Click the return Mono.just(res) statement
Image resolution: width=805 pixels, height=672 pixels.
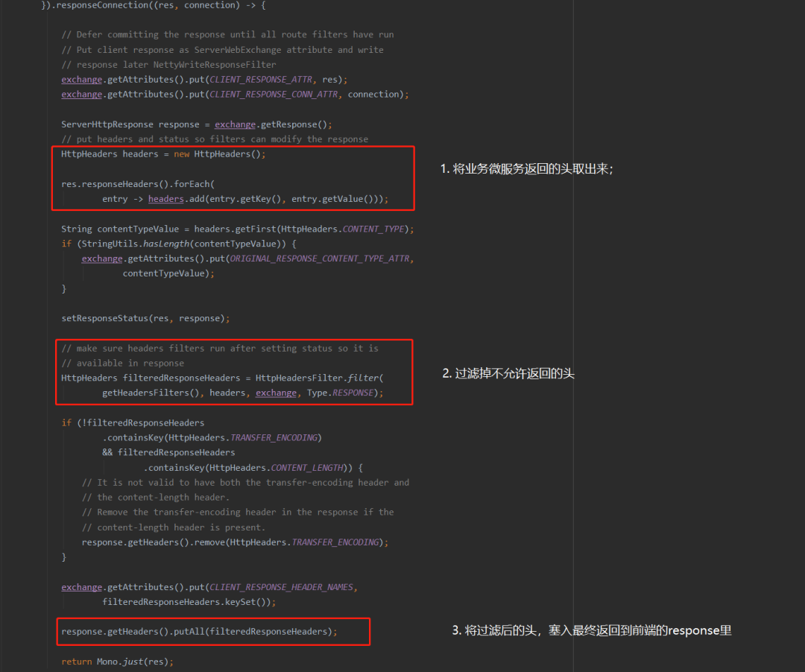[x=116, y=661]
